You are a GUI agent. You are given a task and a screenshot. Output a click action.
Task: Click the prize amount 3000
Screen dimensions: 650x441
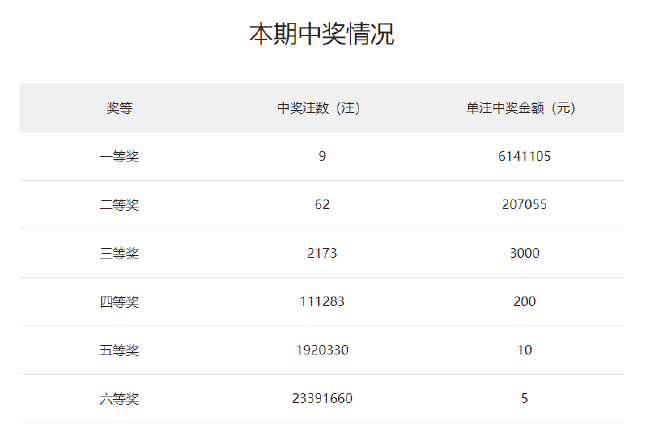(524, 253)
